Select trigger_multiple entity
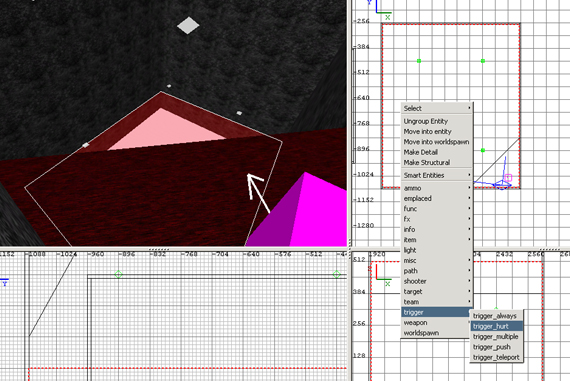The height and width of the screenshot is (381, 570). pos(497,337)
